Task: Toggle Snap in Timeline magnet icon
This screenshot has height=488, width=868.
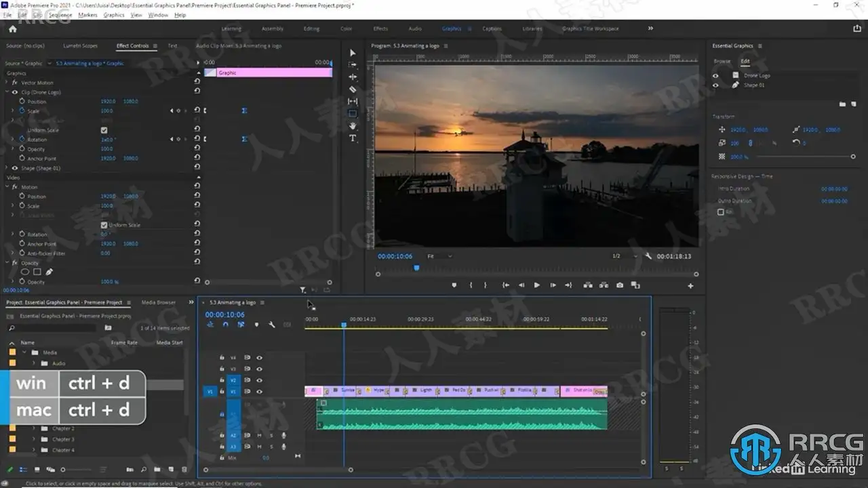Action: pos(225,325)
